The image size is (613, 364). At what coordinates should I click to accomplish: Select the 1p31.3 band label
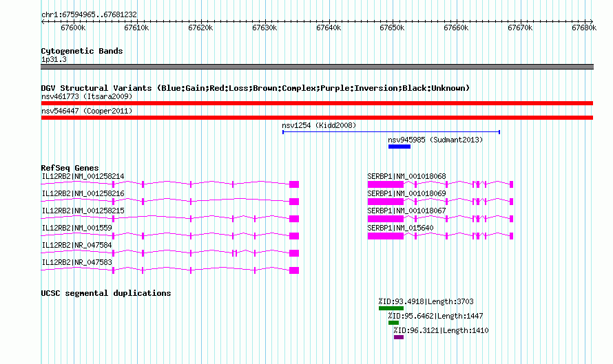[54, 59]
